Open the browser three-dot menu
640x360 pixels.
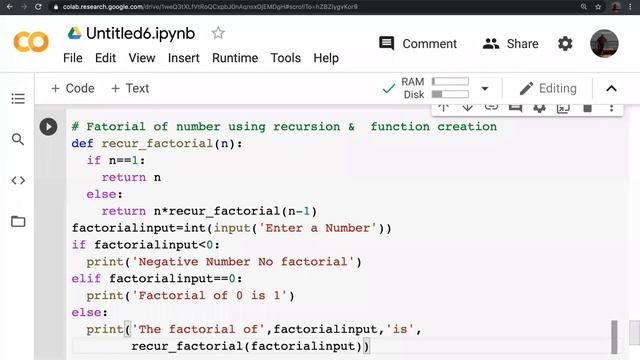pyautogui.click(x=631, y=7)
